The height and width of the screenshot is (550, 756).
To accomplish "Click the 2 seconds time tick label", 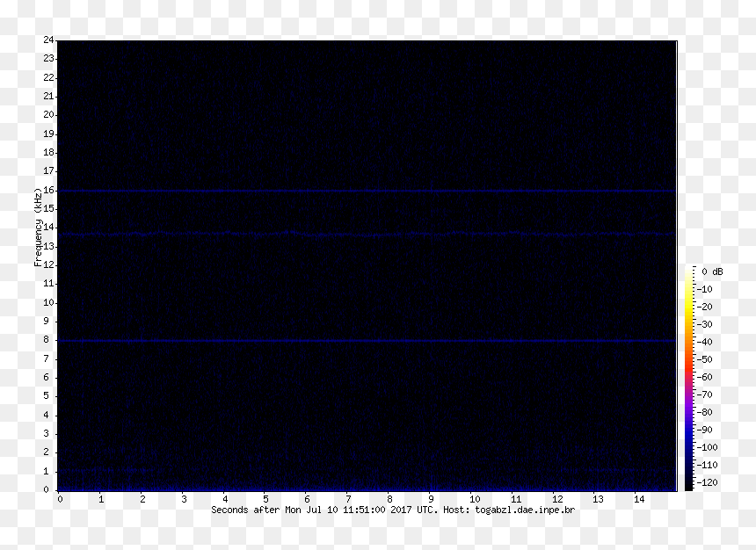I will click(x=142, y=499).
